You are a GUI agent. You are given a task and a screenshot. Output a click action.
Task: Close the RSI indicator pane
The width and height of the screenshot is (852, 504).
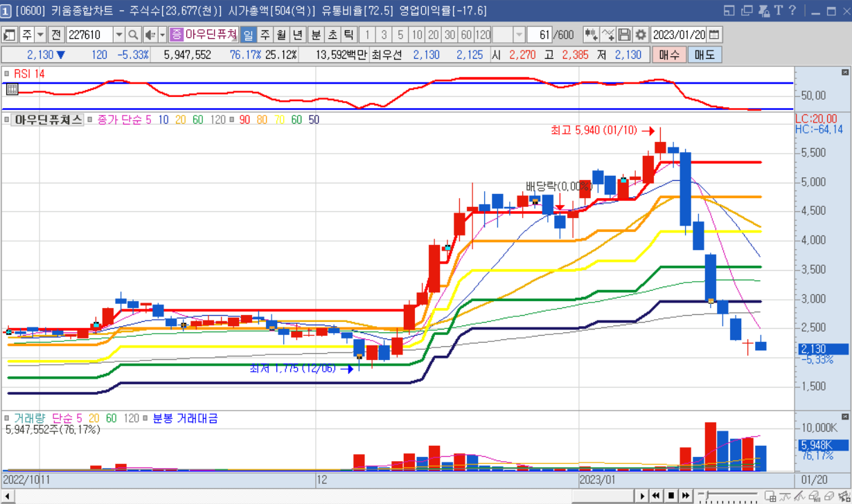pyautogui.click(x=845, y=72)
